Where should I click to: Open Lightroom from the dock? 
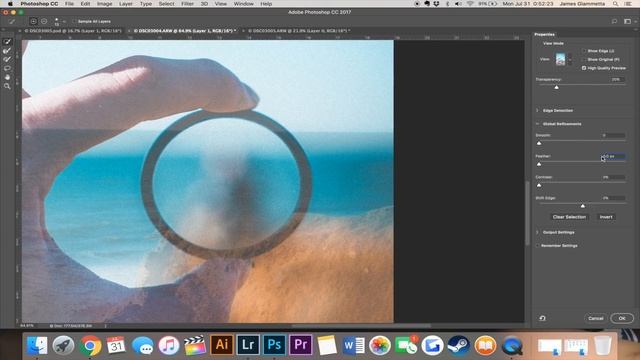click(248, 345)
